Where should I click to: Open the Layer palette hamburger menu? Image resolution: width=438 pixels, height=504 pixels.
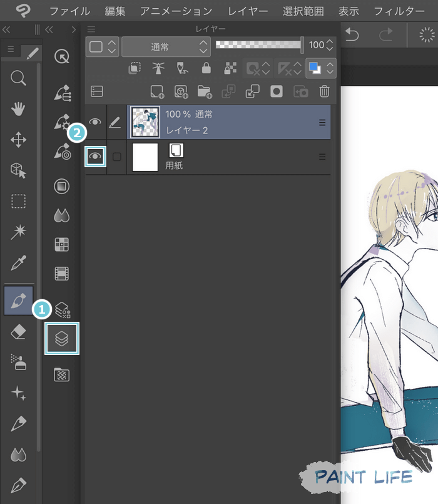91,29
